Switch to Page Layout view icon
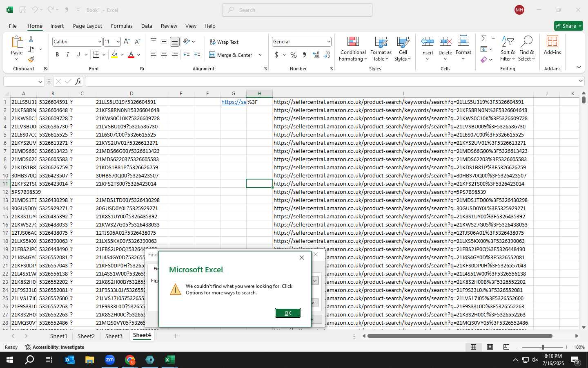588x368 pixels. pyautogui.click(x=490, y=347)
